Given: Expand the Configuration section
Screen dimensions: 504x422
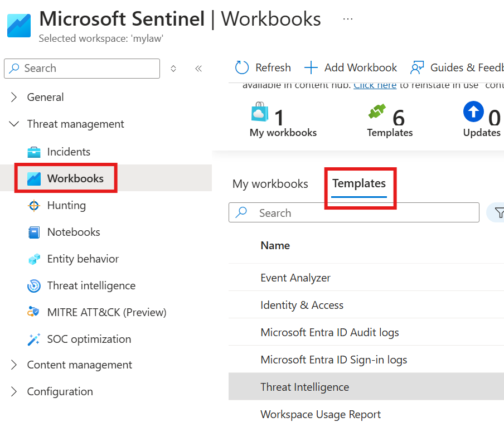Looking at the screenshot, I should (x=14, y=391).
